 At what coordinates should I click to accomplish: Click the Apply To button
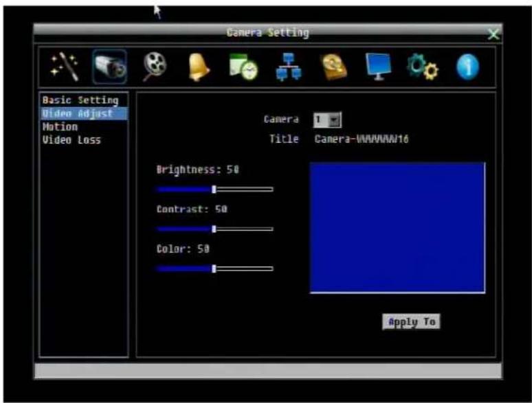pos(411,322)
